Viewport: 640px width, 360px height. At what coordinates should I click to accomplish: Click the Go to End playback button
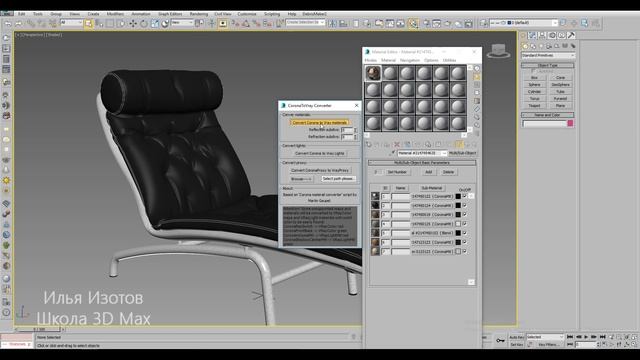(x=602, y=337)
